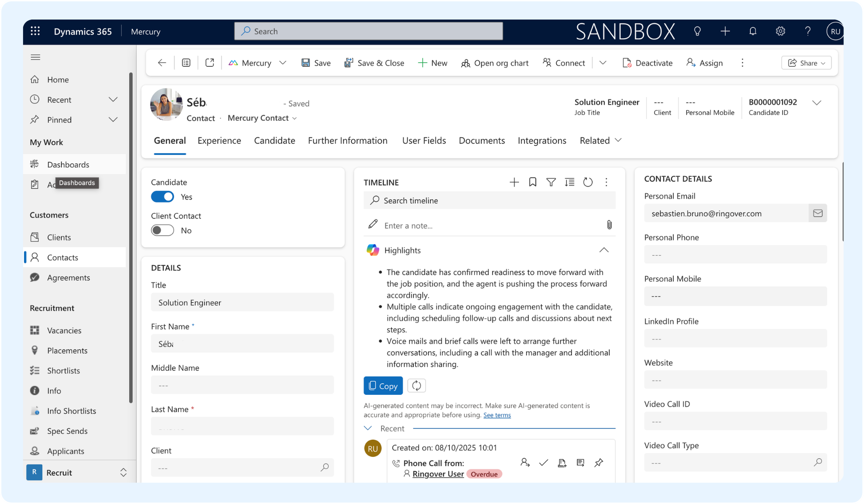Click the plus quick create icon in header

pos(725,31)
